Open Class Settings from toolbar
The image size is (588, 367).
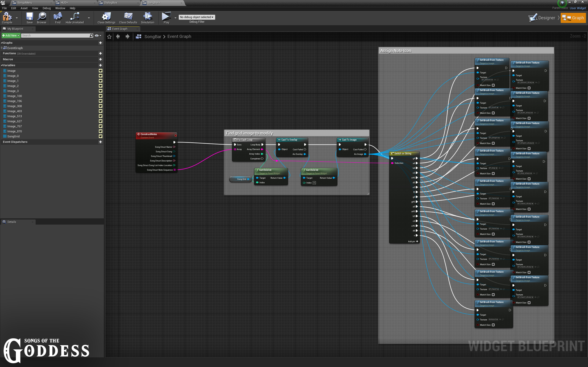[106, 17]
